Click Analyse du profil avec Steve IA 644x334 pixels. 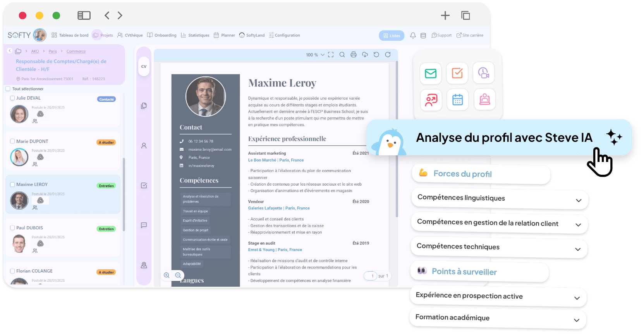point(499,138)
